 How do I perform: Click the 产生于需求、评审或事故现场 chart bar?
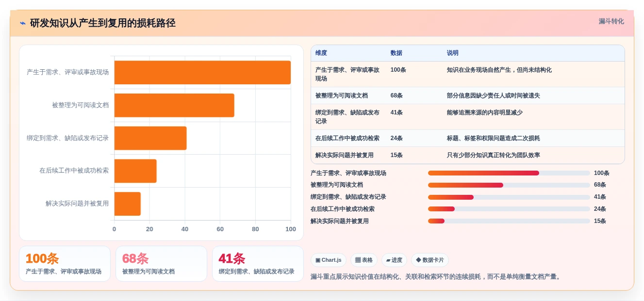click(x=202, y=72)
